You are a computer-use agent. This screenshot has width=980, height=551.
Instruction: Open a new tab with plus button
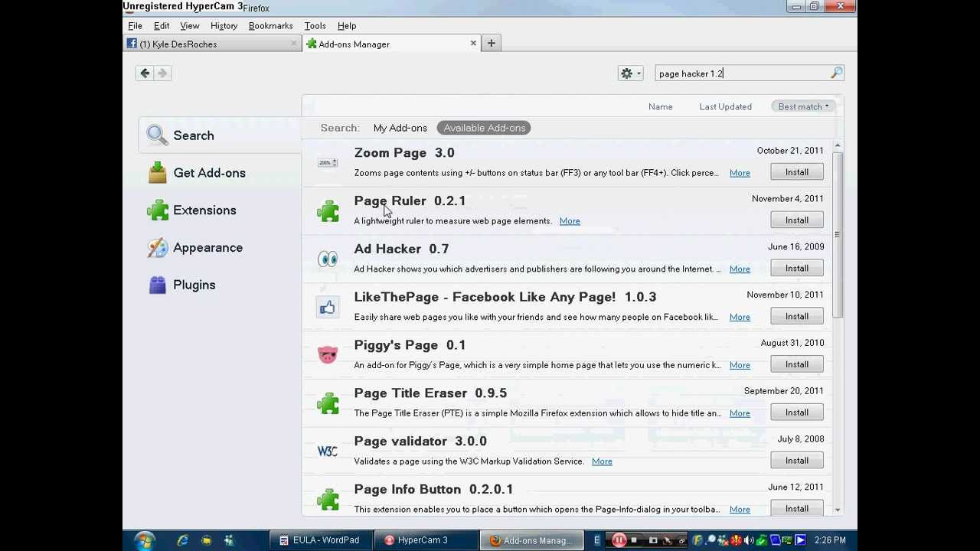click(492, 44)
